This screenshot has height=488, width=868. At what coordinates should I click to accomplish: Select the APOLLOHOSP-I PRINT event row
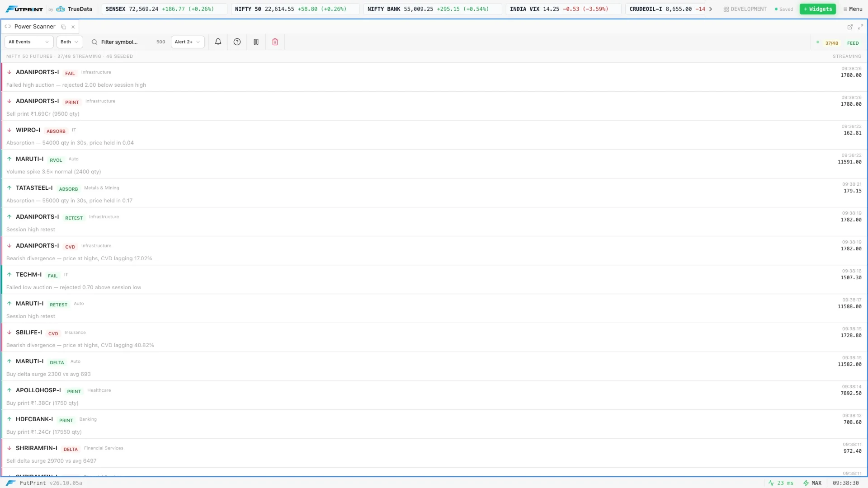tap(434, 395)
